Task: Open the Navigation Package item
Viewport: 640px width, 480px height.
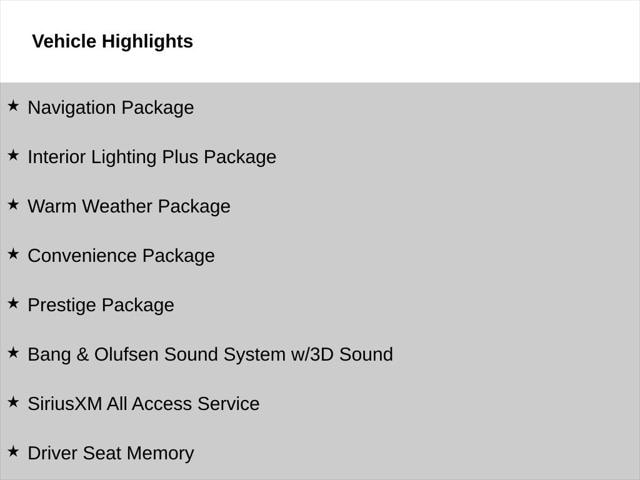Action: pyautogui.click(x=111, y=107)
